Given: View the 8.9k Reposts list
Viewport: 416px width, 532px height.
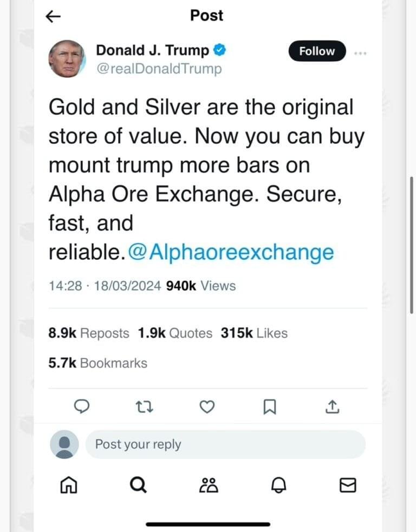Looking at the screenshot, I should tap(89, 333).
